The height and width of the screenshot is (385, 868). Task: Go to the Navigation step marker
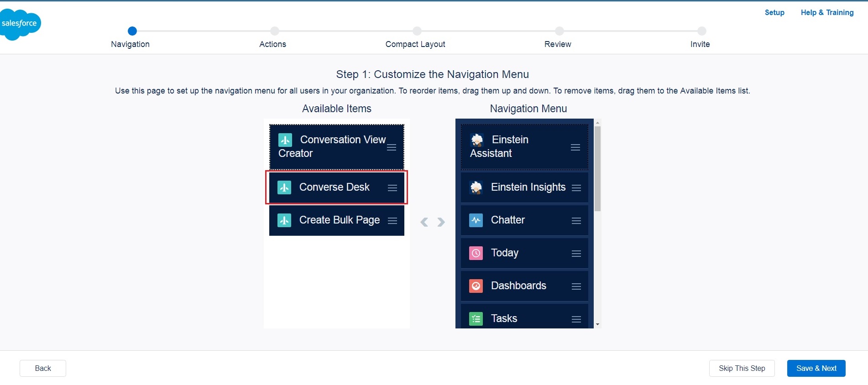132,31
